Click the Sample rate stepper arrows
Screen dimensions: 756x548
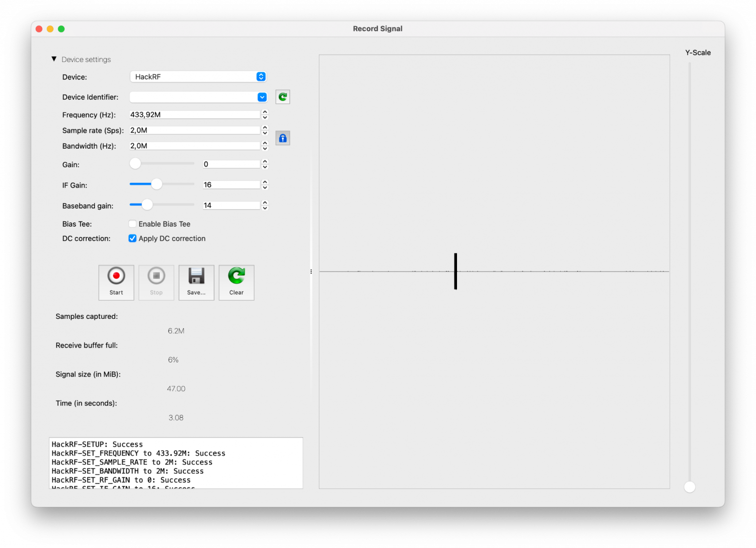(265, 130)
